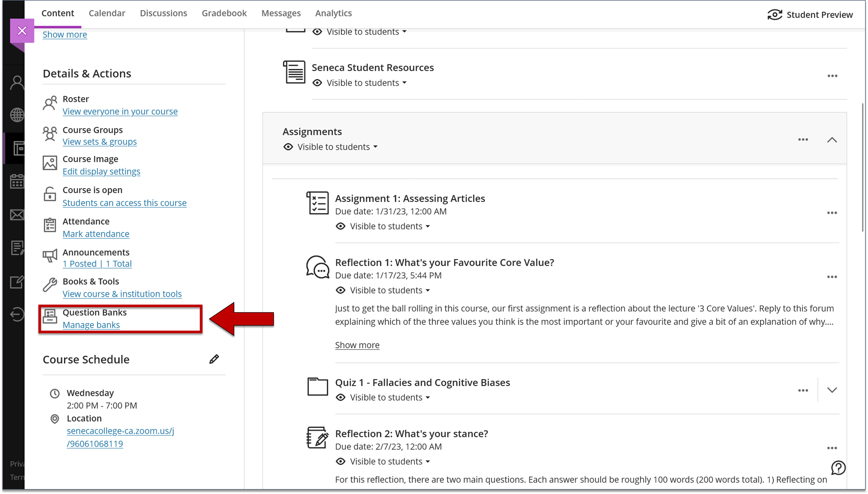Open the help question-mark icon at bottom right
Screen dimensions: 868x494
point(838,467)
